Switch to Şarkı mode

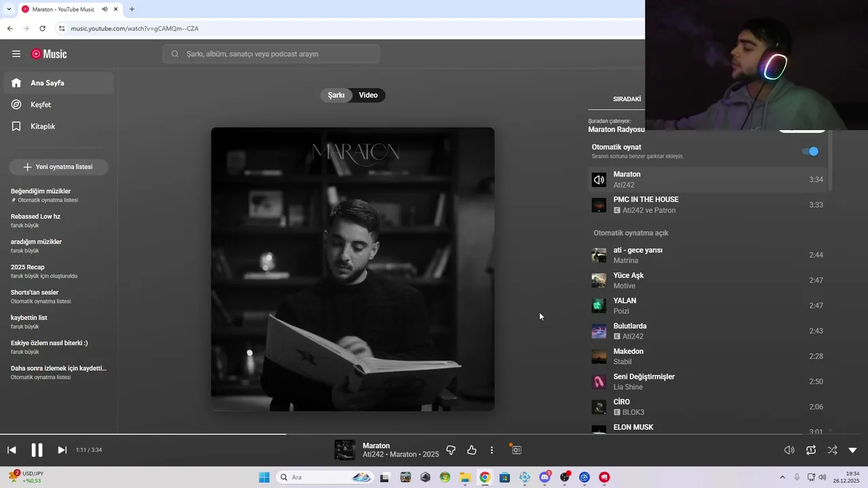click(336, 95)
